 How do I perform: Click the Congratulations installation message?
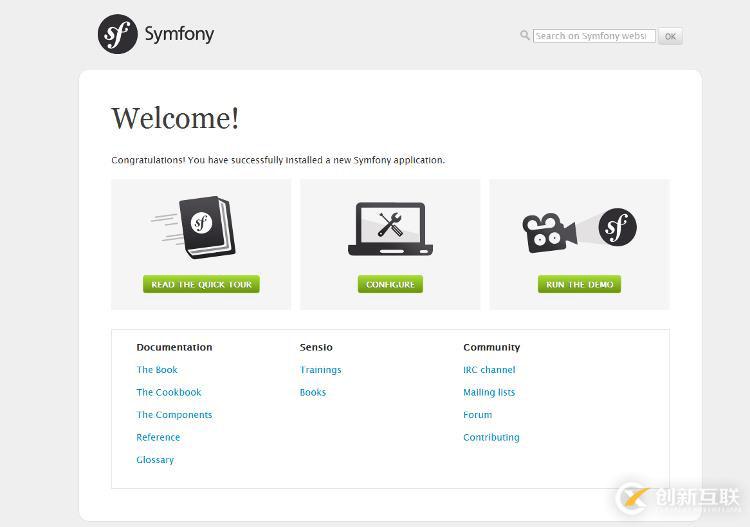coord(278,160)
